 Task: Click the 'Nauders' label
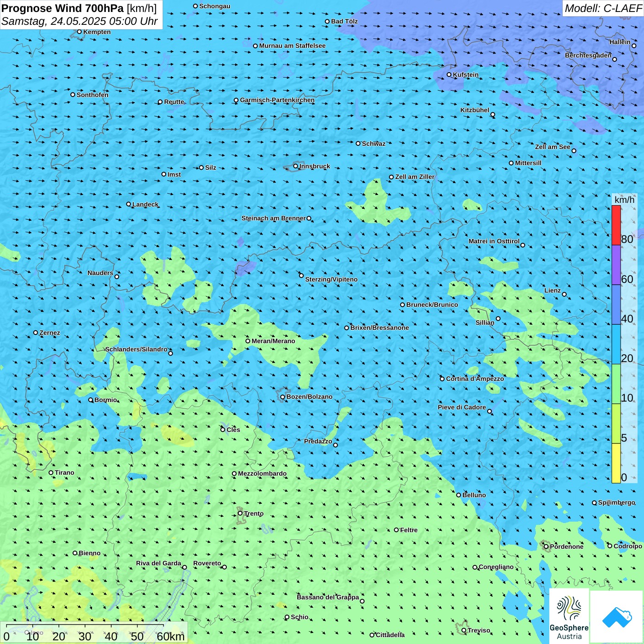tap(100, 273)
